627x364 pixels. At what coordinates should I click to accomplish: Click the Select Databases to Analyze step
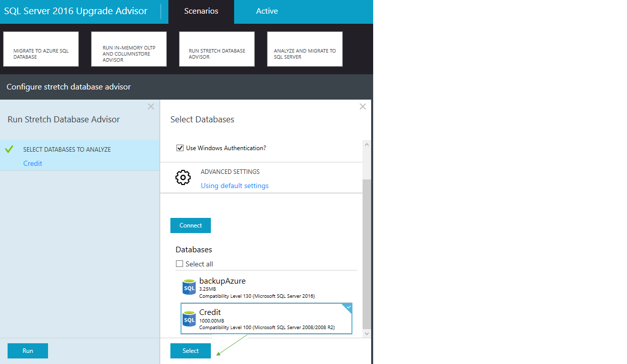pyautogui.click(x=80, y=155)
